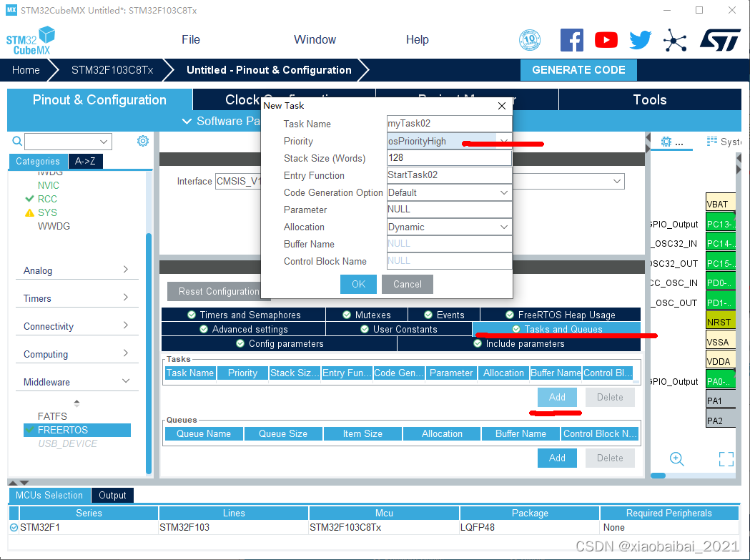Select the Categories tab

coord(37,162)
